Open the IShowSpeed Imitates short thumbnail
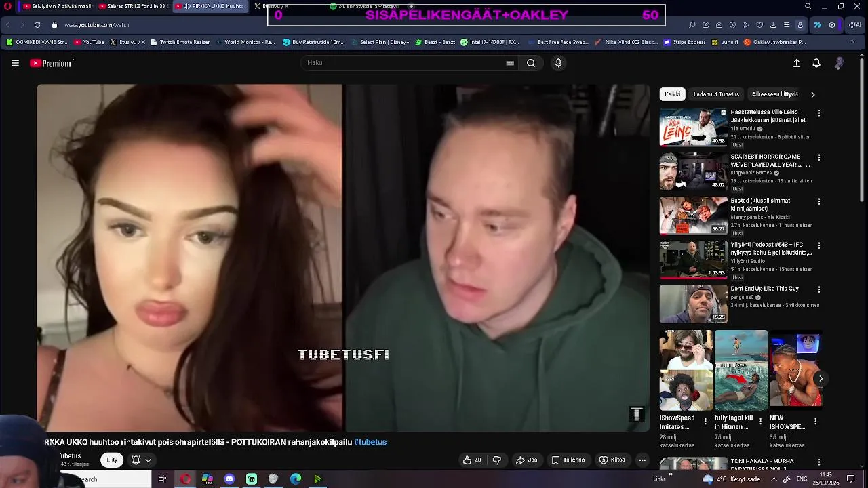The width and height of the screenshot is (868, 488). coord(686,370)
